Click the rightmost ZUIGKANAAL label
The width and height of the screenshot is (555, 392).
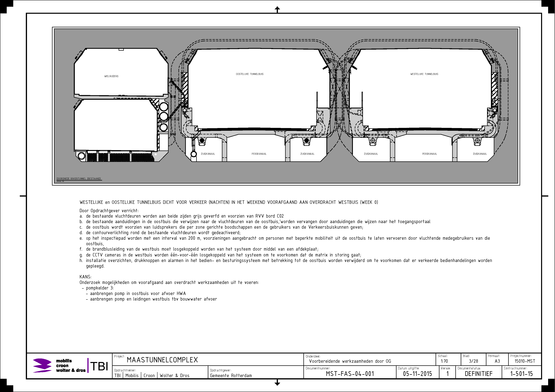[x=480, y=154]
